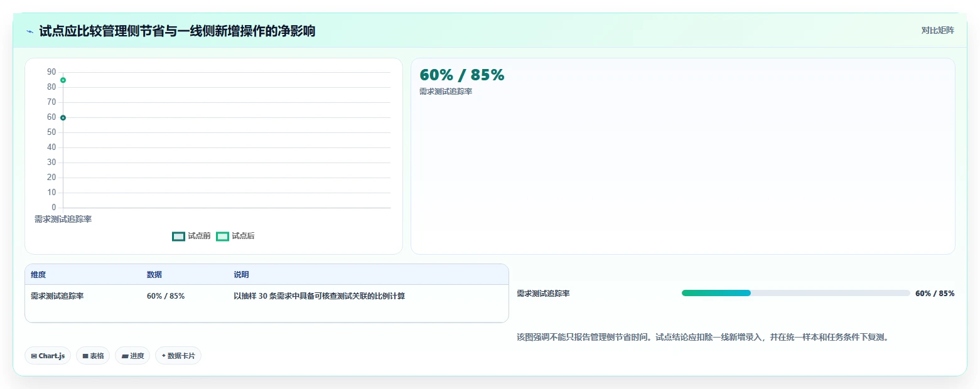Click the 需求测试追踪率 label under card value

446,92
